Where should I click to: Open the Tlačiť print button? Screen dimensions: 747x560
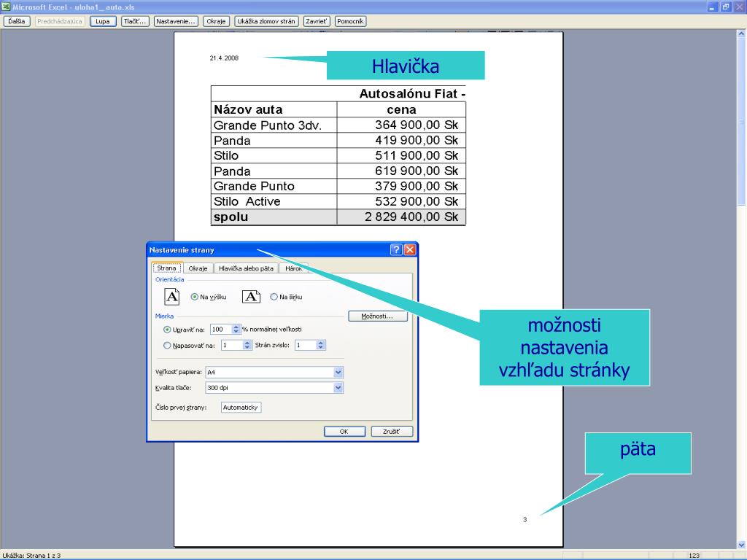135,21
